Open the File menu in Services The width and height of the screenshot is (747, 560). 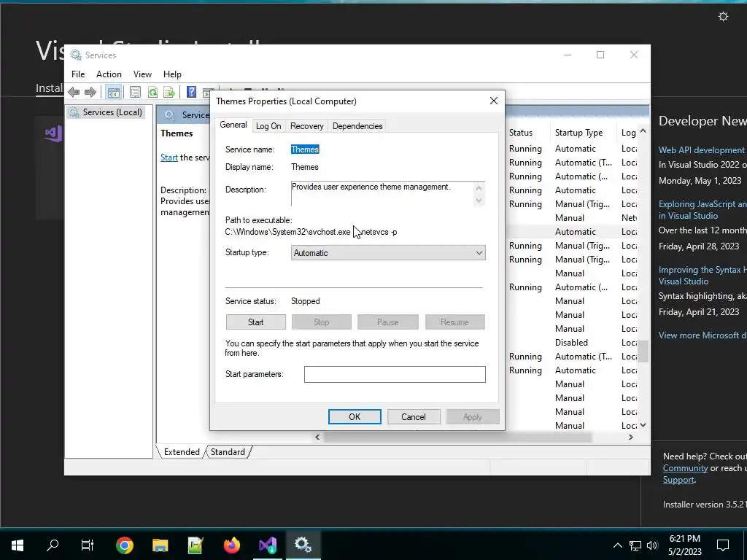point(78,74)
